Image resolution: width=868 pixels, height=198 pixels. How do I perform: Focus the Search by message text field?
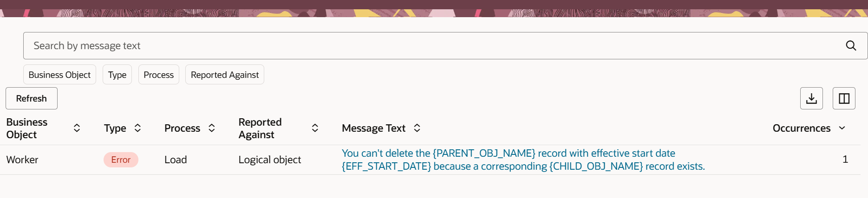coord(432,45)
